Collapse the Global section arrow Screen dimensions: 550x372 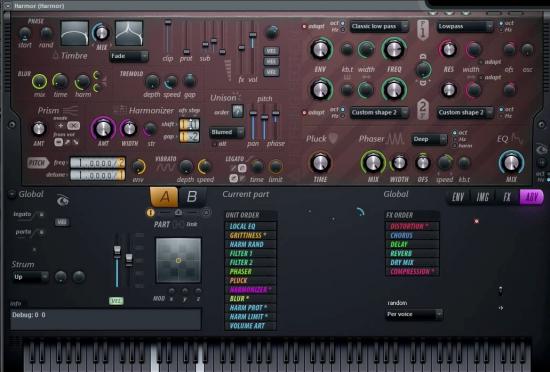tap(12, 194)
